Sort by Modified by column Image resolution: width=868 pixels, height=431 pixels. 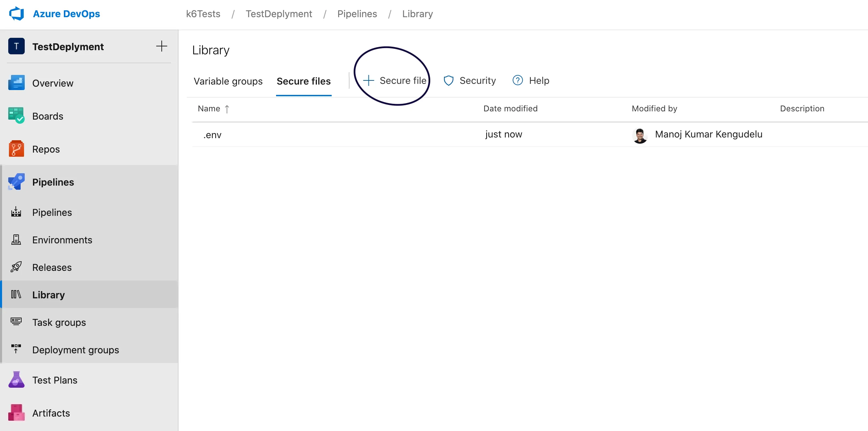pos(654,109)
